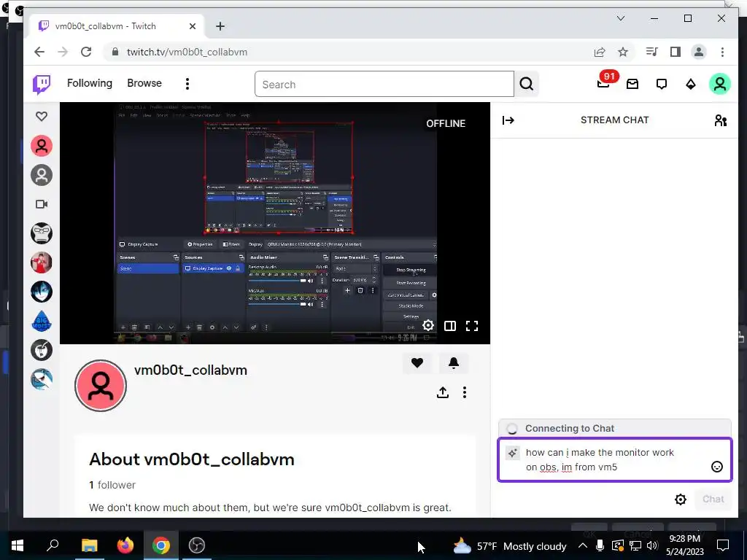Open the emote picker smiley

(x=716, y=467)
